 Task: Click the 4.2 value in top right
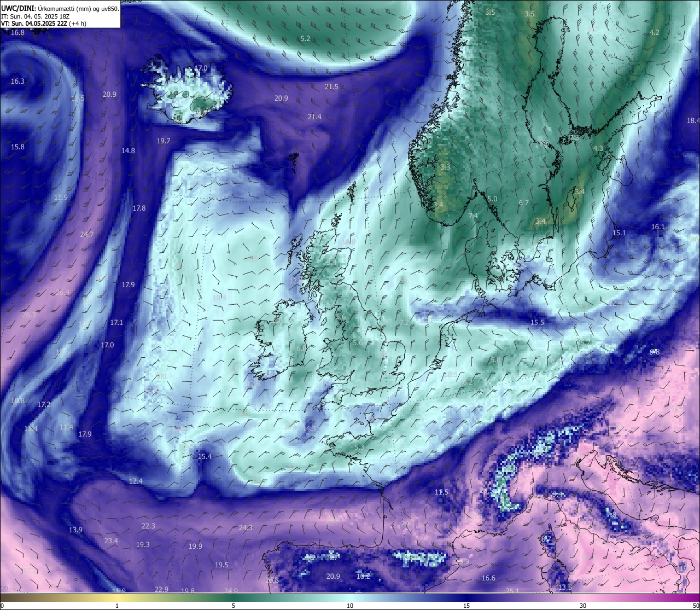tap(655, 33)
